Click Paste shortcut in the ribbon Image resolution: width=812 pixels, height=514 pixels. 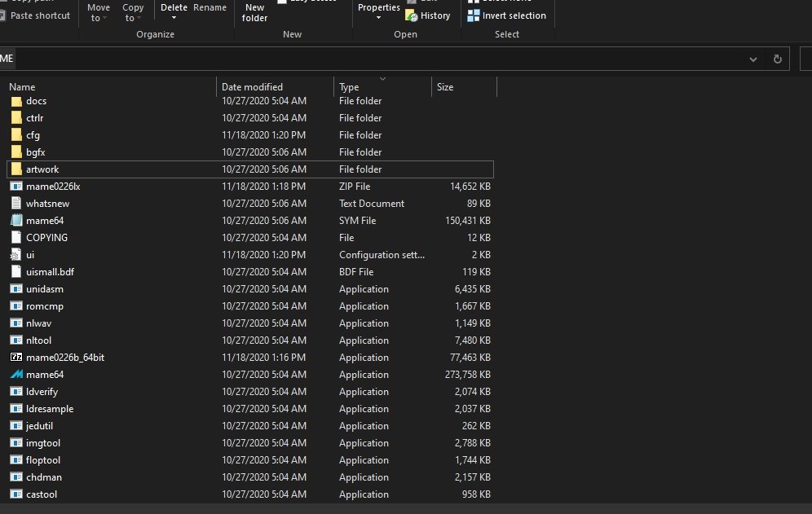[36, 15]
